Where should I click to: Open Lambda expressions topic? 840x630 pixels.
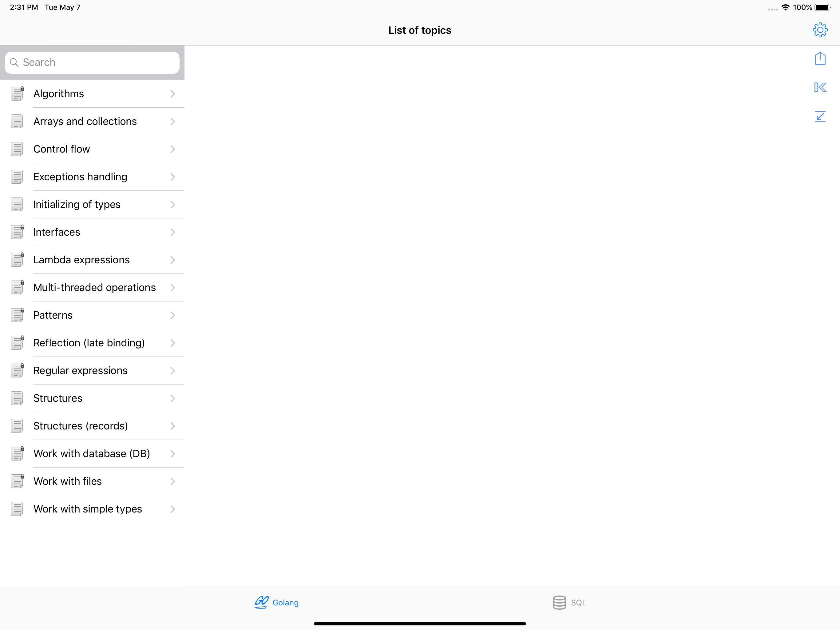coord(81,260)
